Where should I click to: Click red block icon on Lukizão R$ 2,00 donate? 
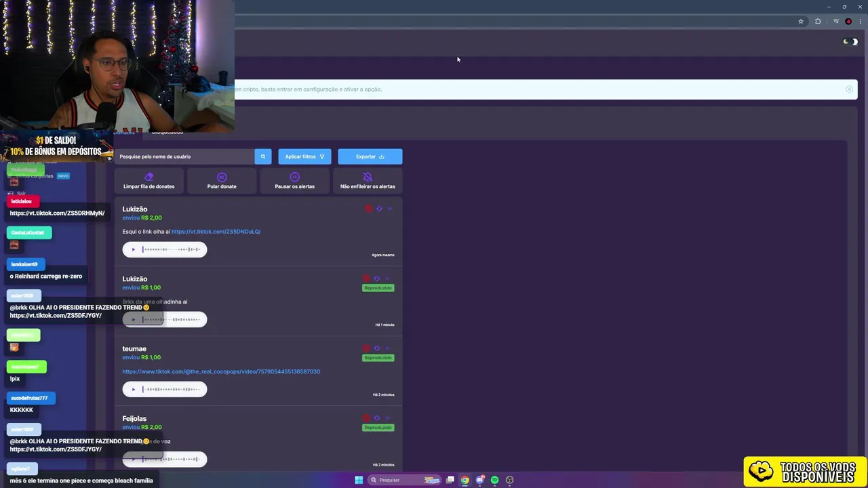click(x=368, y=209)
